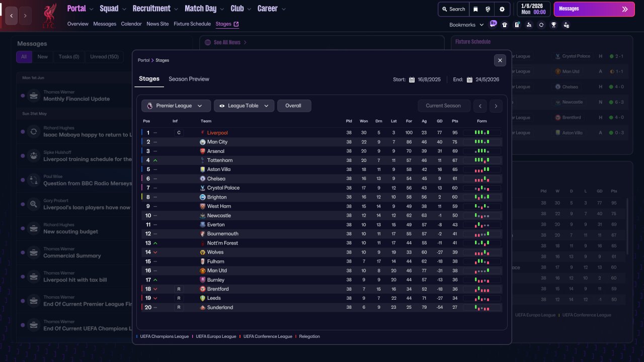Screen dimensions: 644x362
Task: Click the globe icon in the top bar
Action: coord(488,9)
